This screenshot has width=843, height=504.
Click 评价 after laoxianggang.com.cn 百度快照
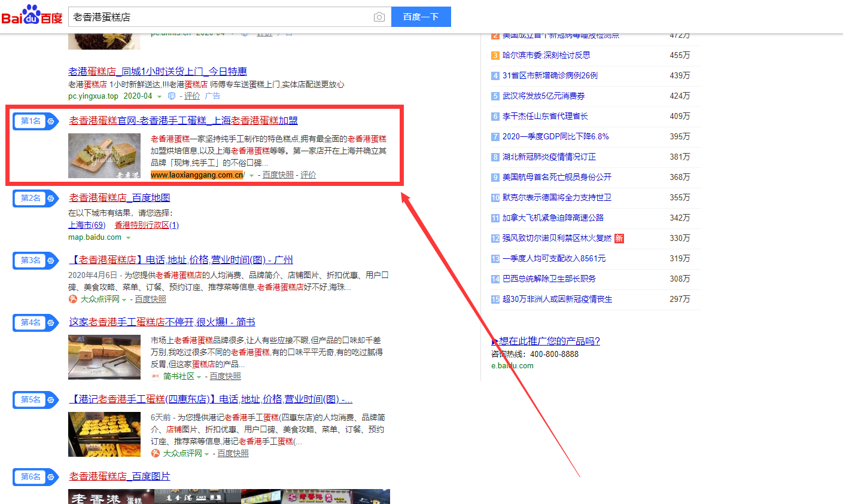(308, 175)
